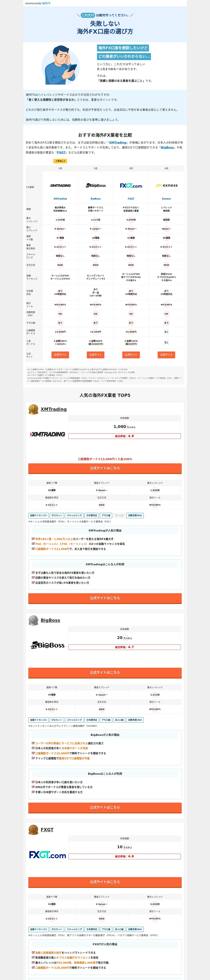This screenshot has width=210, height=980.
Task: Click 公式サイト button in XMTrading column
Action: (60, 355)
